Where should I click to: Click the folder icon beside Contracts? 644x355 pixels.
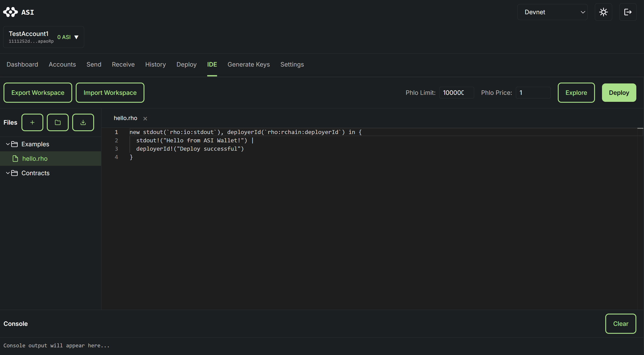click(14, 173)
